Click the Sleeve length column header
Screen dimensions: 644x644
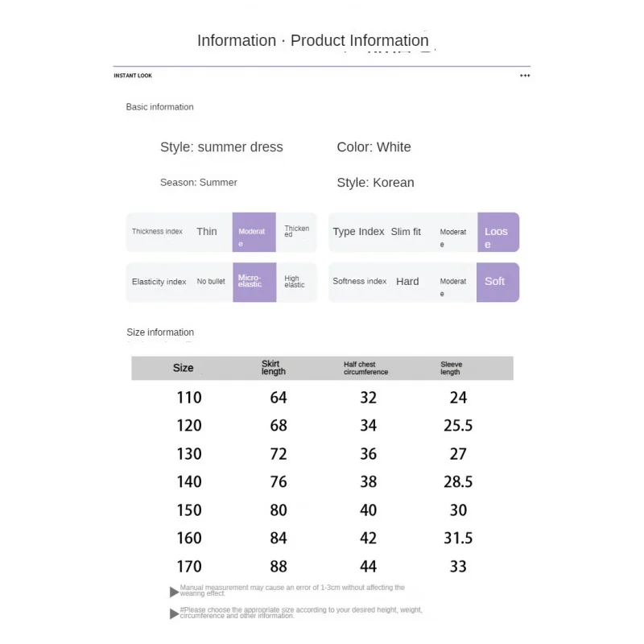(451, 368)
